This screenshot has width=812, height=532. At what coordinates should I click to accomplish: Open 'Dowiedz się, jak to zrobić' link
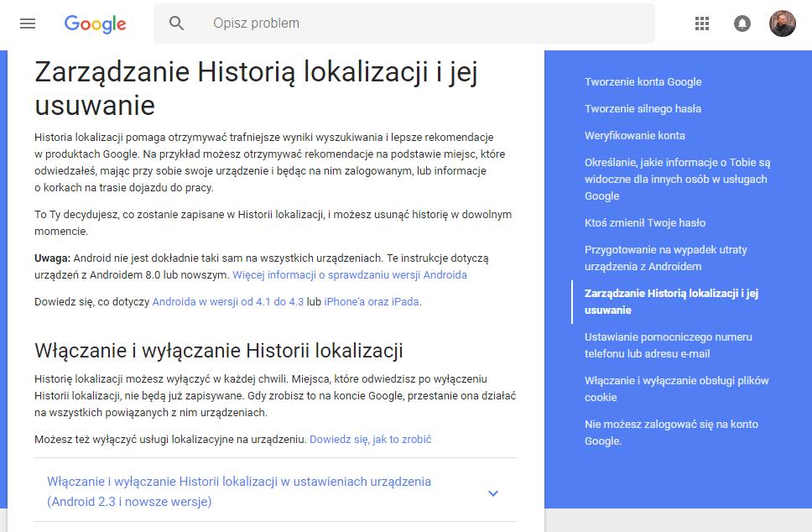click(370, 439)
